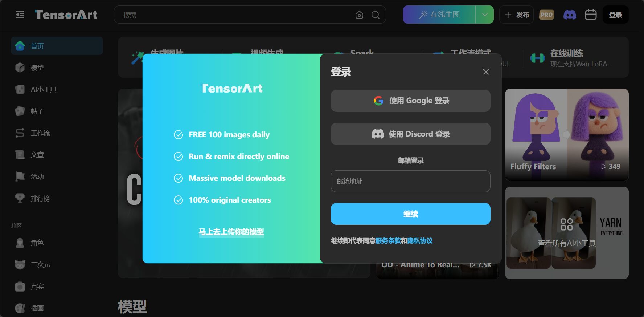Image resolution: width=644 pixels, height=317 pixels.
Task: Click the '邮箱登录' label
Action: pyautogui.click(x=411, y=160)
